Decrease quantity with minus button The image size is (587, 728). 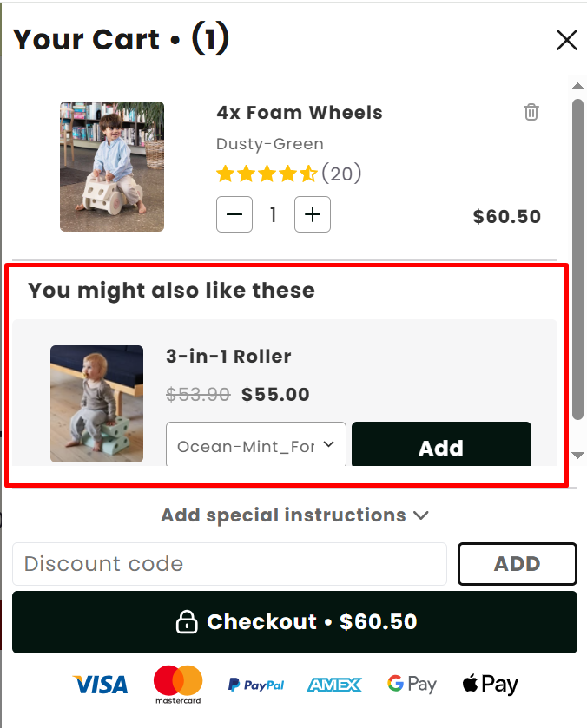(x=234, y=214)
